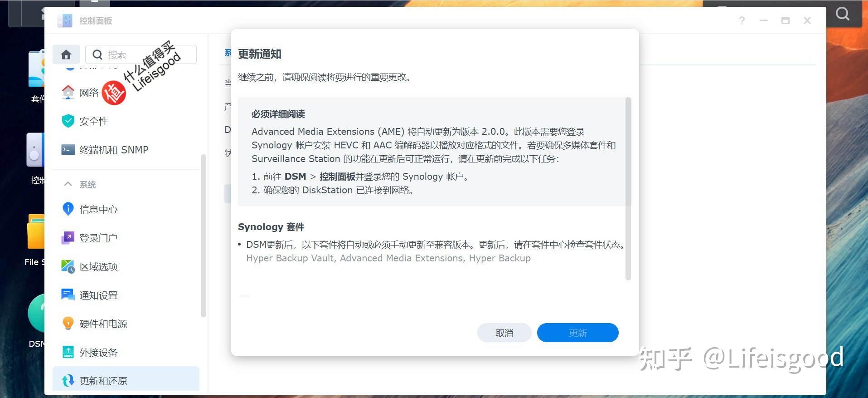Collapse the 系统 section chevron

[x=68, y=184]
